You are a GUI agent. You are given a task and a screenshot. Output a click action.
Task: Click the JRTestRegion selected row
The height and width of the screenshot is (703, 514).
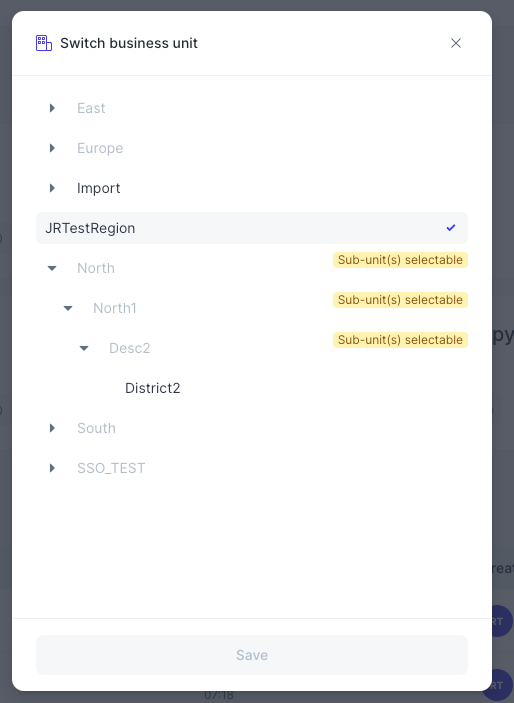252,228
